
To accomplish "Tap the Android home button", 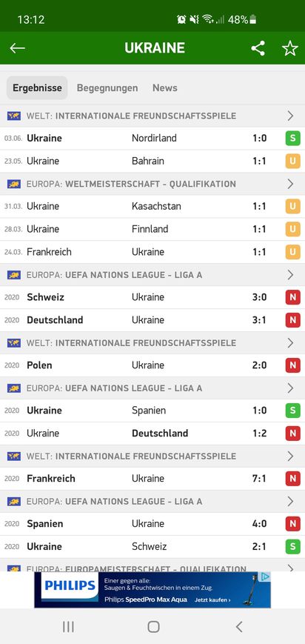I will (x=153, y=627).
